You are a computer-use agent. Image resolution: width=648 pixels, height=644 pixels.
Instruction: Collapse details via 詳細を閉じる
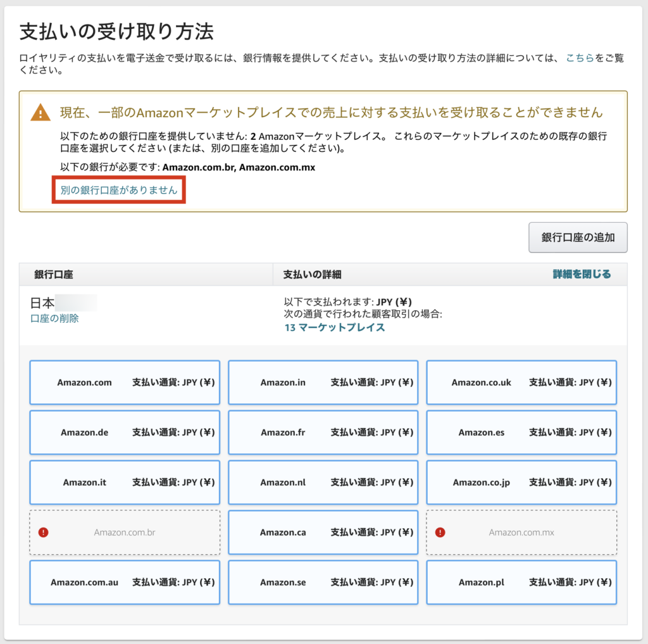tap(582, 274)
